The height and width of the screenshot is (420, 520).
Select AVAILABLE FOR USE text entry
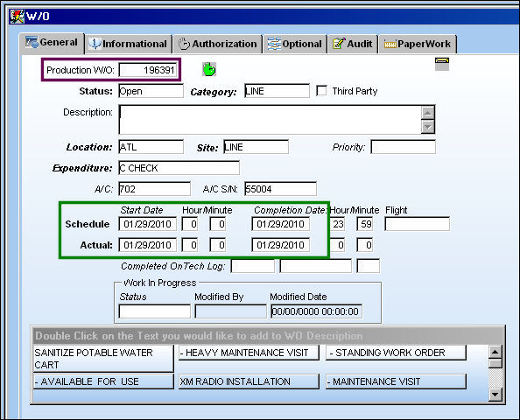tap(103, 381)
